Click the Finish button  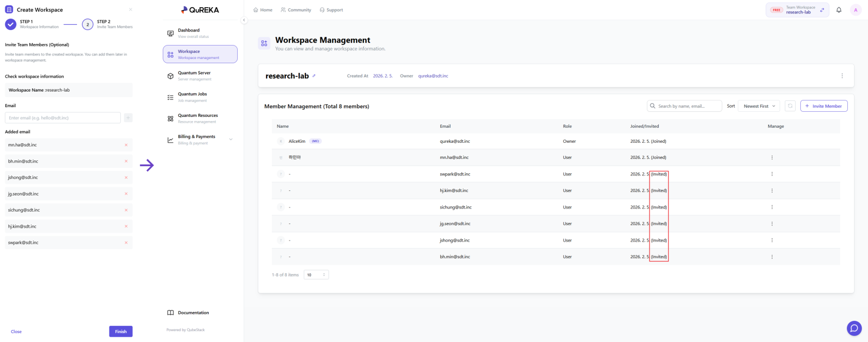(120, 332)
